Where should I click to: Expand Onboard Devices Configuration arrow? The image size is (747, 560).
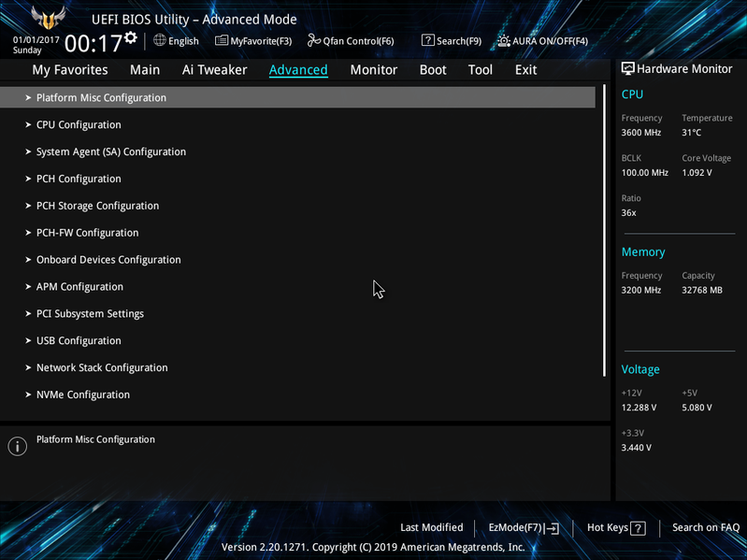pos(28,260)
